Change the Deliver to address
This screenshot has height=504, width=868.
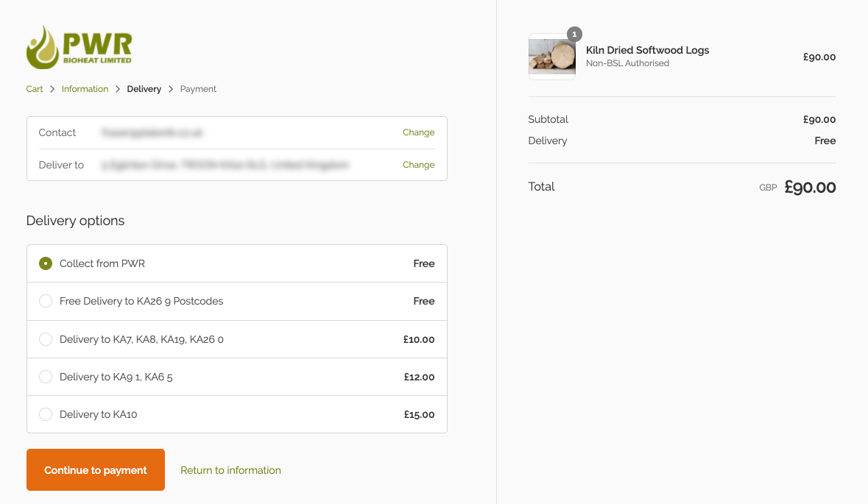(418, 165)
